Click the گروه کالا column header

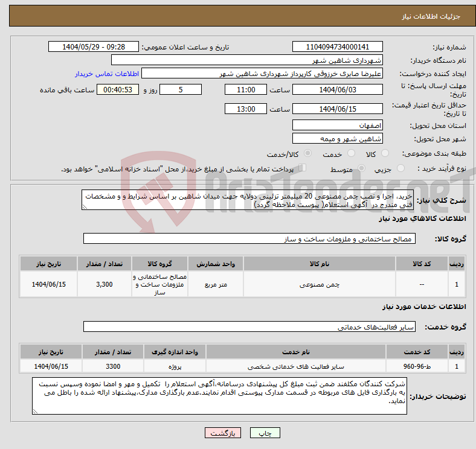(159, 264)
